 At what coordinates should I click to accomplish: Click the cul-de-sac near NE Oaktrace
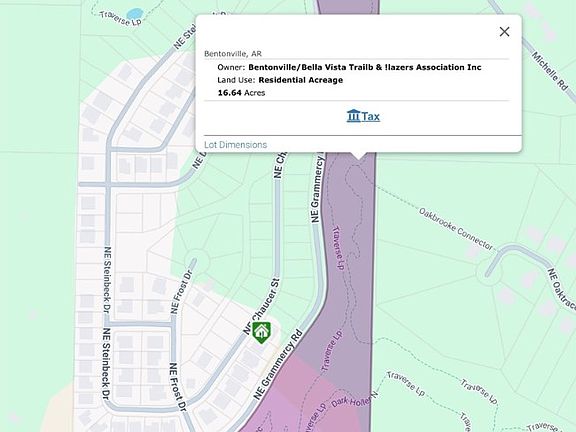(489, 272)
